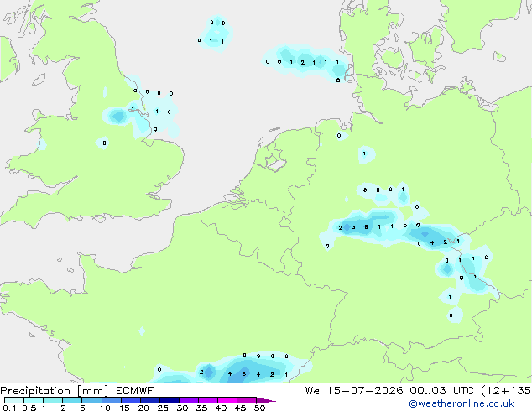Pick the 40–45 mm magenta legend swatch

pyautogui.click(x=227, y=400)
